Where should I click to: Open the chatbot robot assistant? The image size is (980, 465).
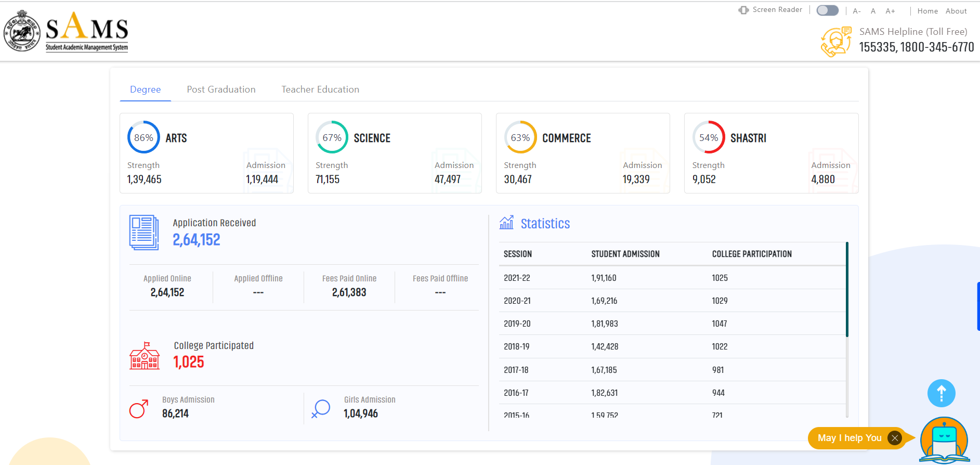click(x=944, y=440)
